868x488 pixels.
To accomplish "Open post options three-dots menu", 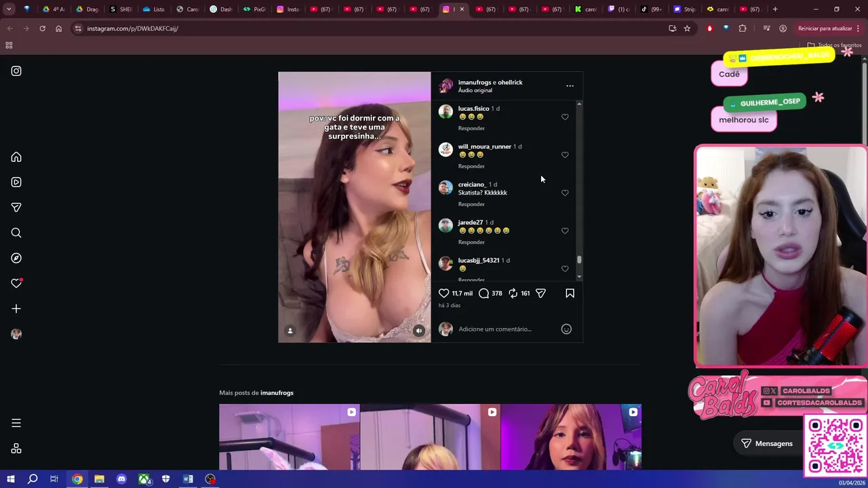I will click(x=570, y=86).
